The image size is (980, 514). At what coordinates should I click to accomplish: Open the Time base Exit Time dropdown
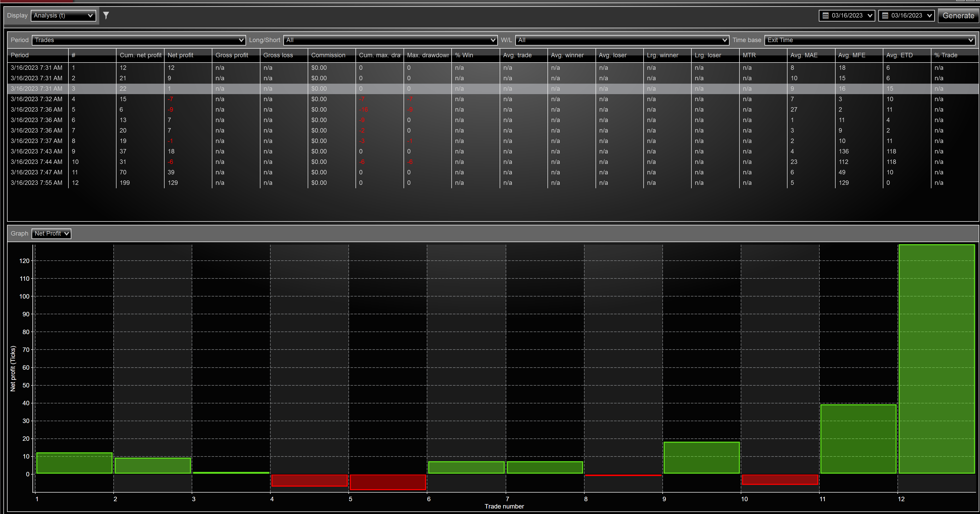870,40
